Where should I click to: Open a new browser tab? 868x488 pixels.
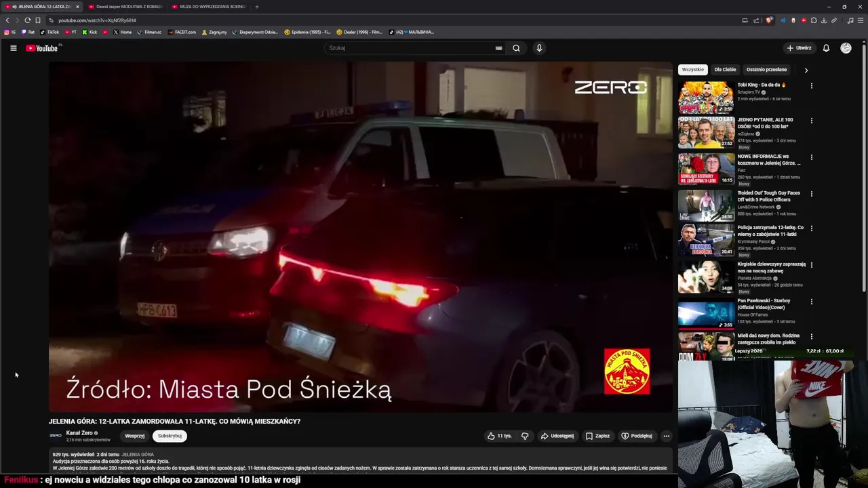[256, 7]
